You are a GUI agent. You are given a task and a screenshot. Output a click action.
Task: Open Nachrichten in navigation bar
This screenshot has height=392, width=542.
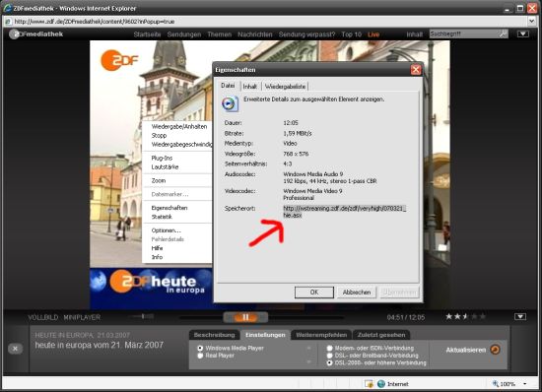255,34
